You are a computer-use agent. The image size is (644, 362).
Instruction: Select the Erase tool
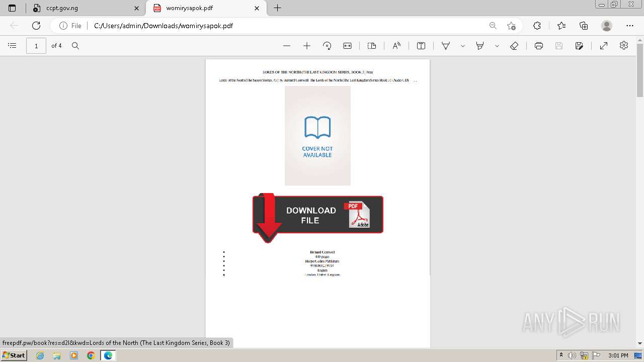[x=514, y=46]
